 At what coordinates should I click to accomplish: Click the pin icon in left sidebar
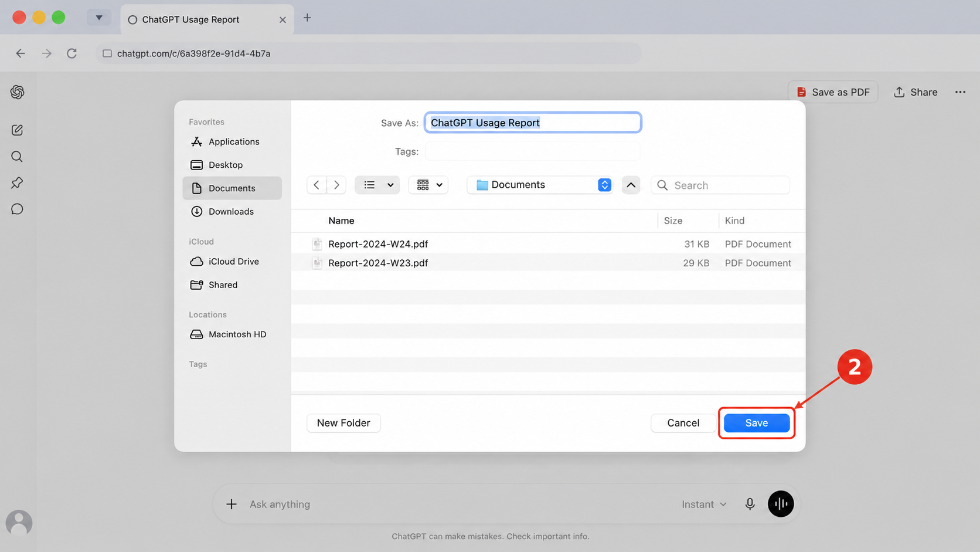pyautogui.click(x=17, y=183)
